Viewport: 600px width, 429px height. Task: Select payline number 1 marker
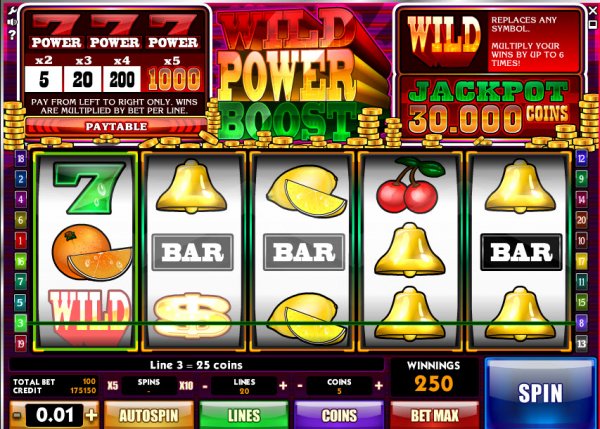(20, 241)
